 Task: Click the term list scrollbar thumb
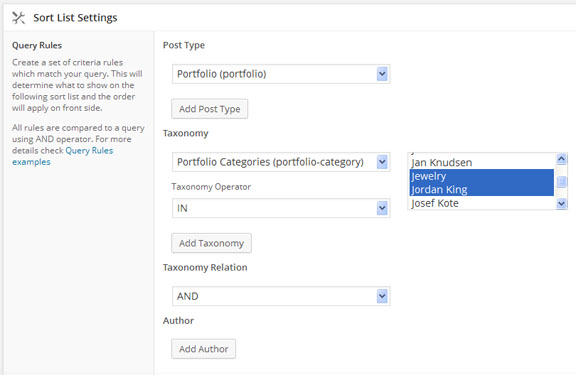(x=561, y=181)
